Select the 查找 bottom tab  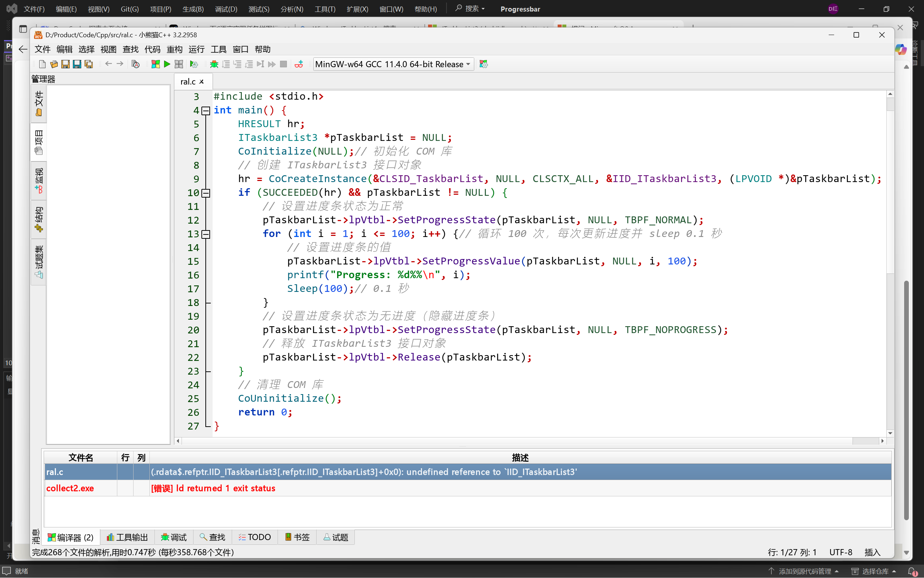pos(213,537)
